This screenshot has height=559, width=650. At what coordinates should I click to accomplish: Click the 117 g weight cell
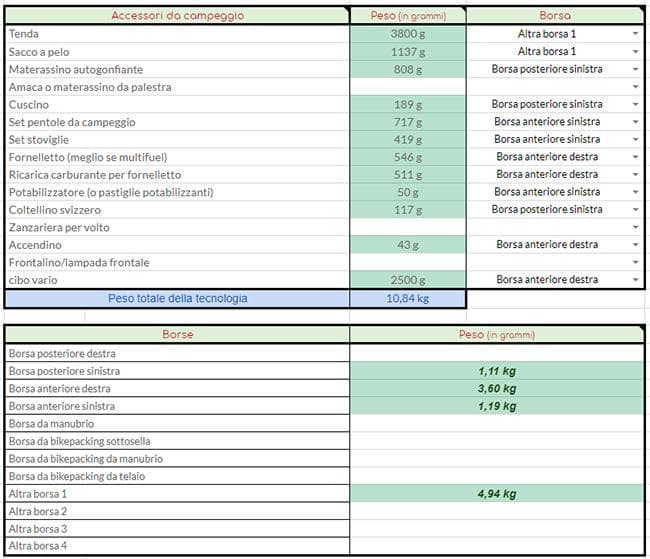(408, 209)
